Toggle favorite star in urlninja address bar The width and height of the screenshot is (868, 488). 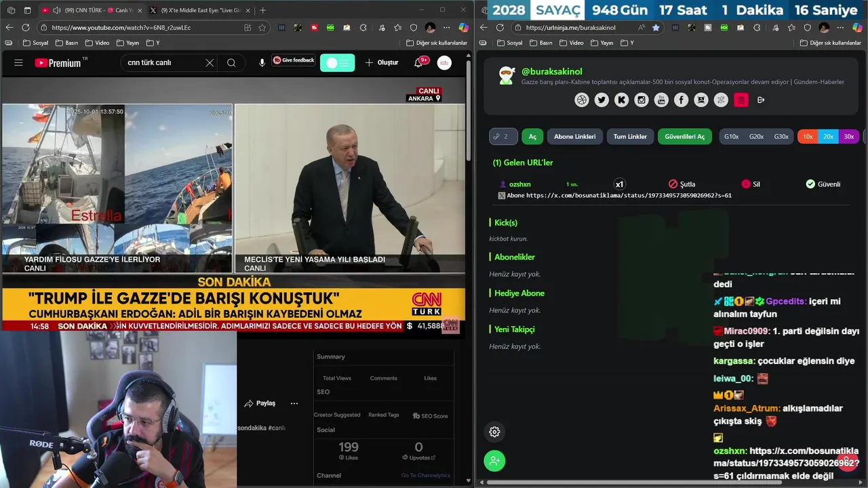coord(656,27)
